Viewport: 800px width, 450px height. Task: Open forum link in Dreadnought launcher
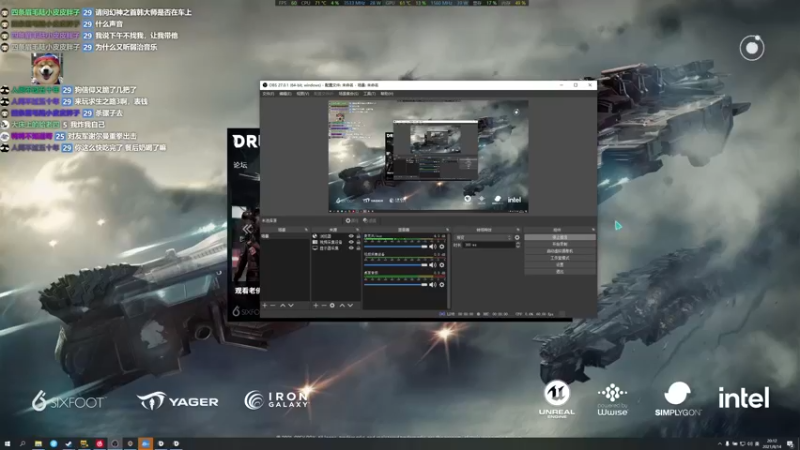pyautogui.click(x=240, y=165)
